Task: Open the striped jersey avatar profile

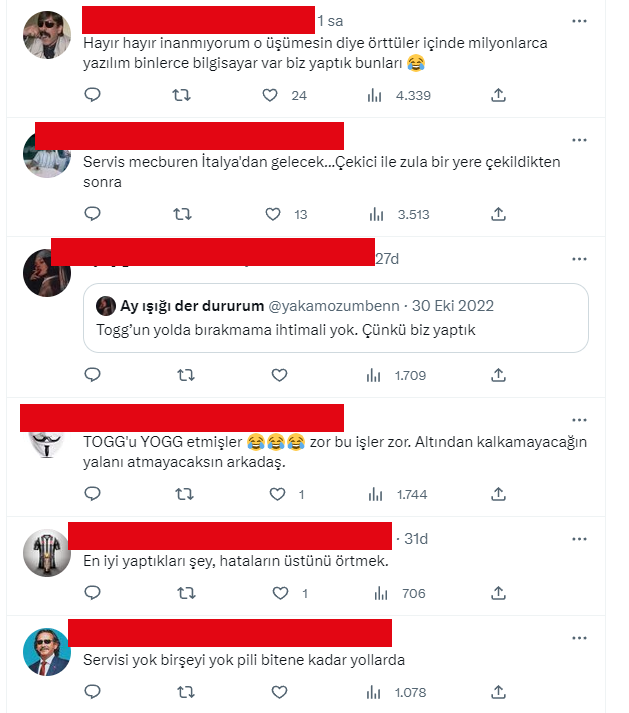Action: click(47, 553)
